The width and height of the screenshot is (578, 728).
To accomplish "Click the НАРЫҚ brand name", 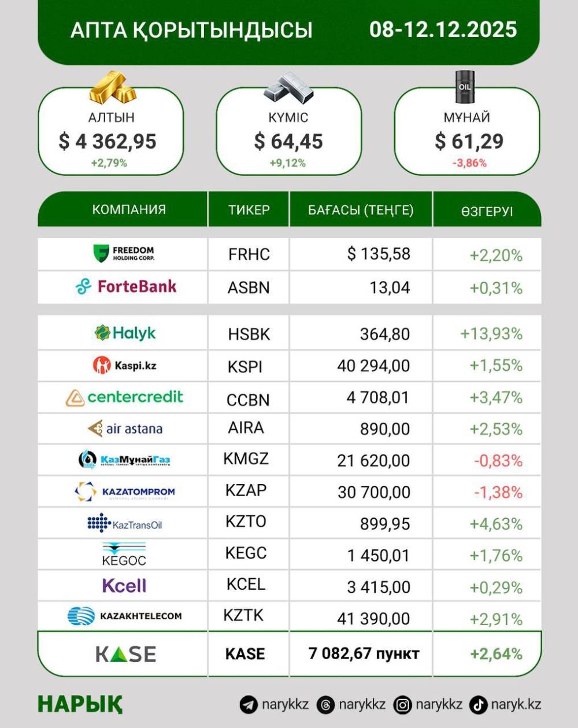I will pyautogui.click(x=80, y=704).
